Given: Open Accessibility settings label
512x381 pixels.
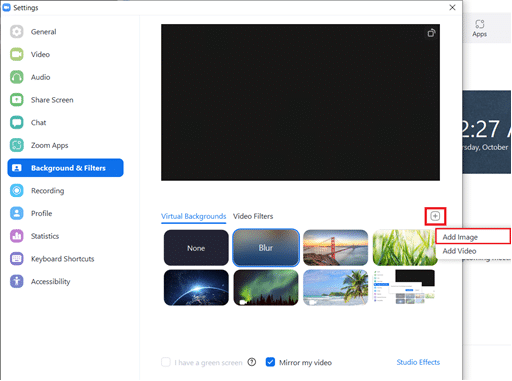Looking at the screenshot, I should coord(51,281).
